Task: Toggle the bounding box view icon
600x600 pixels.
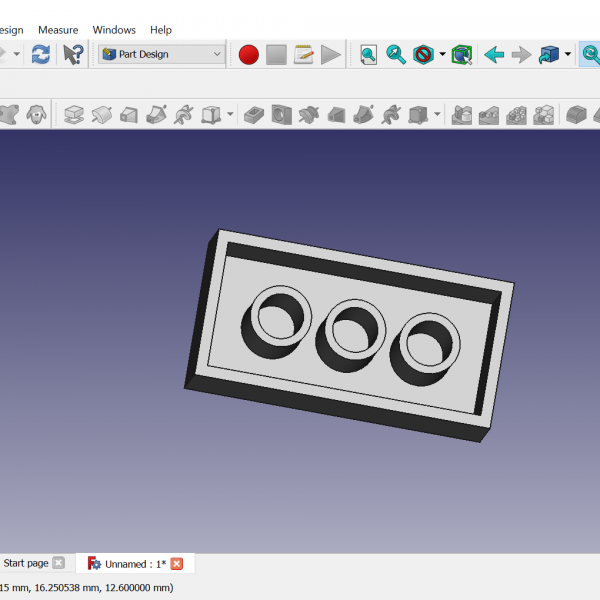Action: pyautogui.click(x=461, y=55)
